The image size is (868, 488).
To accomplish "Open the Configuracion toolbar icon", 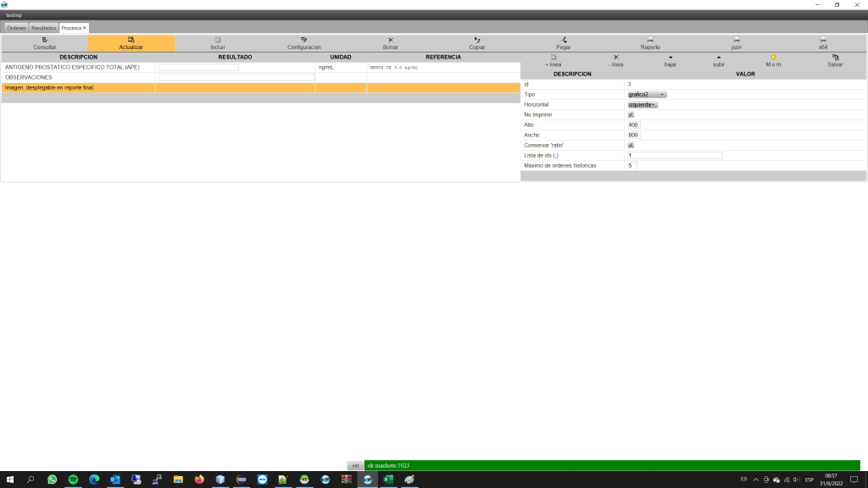I will (304, 40).
